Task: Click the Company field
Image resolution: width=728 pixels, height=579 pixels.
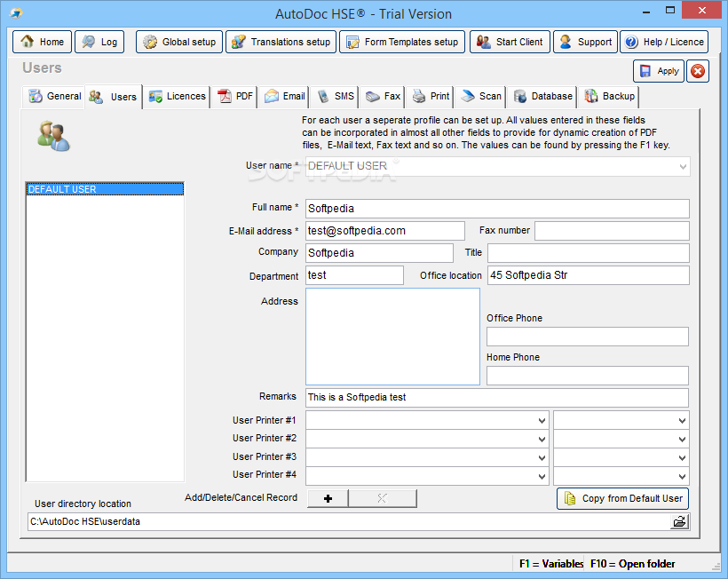Action: tap(379, 253)
